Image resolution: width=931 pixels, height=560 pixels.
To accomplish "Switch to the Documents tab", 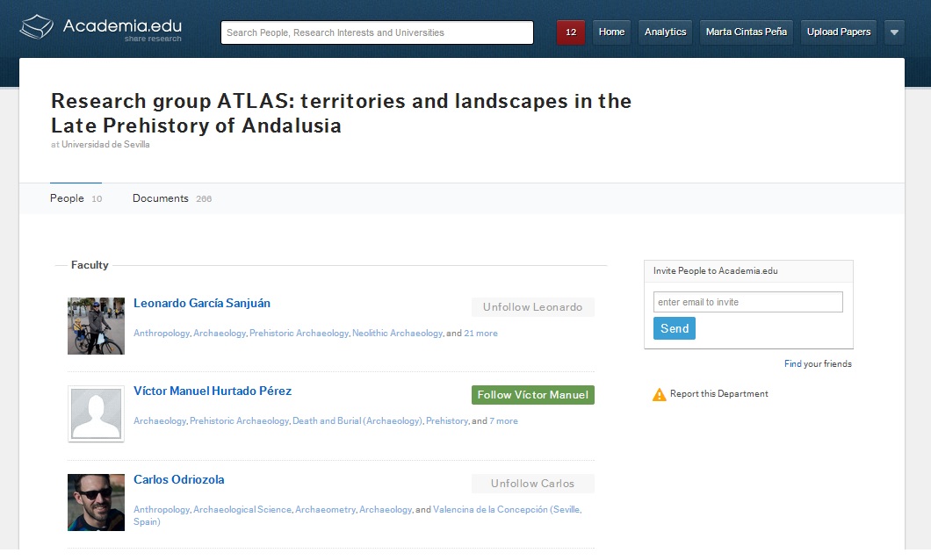I will (x=161, y=198).
